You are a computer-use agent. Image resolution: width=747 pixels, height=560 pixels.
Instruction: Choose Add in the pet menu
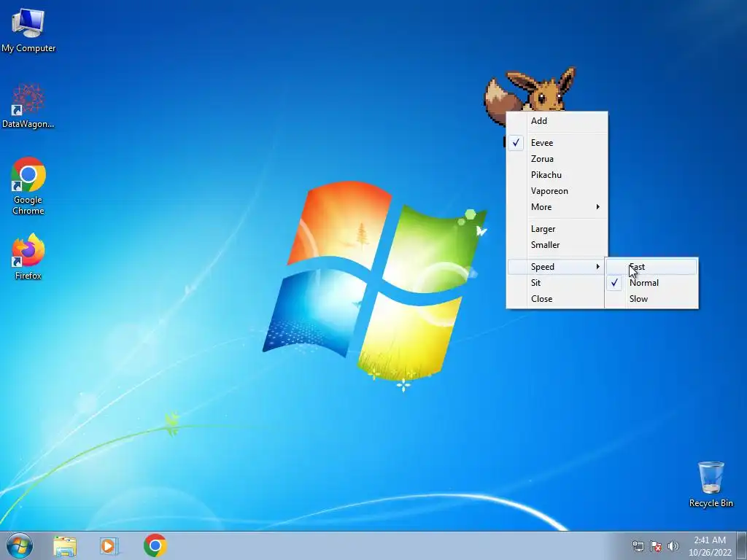click(557, 121)
